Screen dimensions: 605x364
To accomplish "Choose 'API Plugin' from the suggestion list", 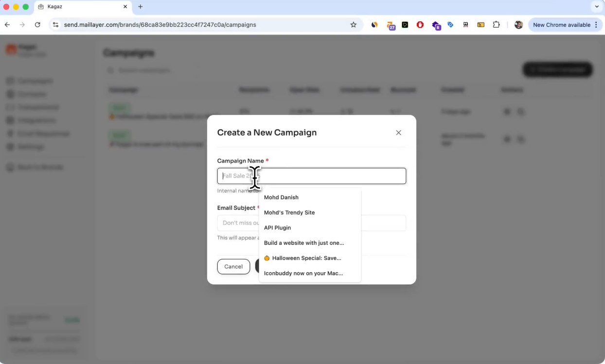I will (x=277, y=227).
